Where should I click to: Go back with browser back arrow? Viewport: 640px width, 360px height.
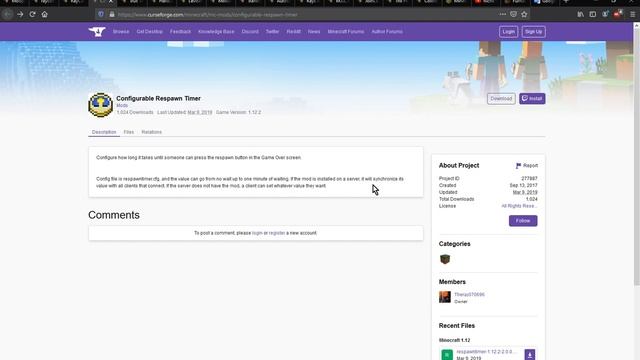click(7, 14)
